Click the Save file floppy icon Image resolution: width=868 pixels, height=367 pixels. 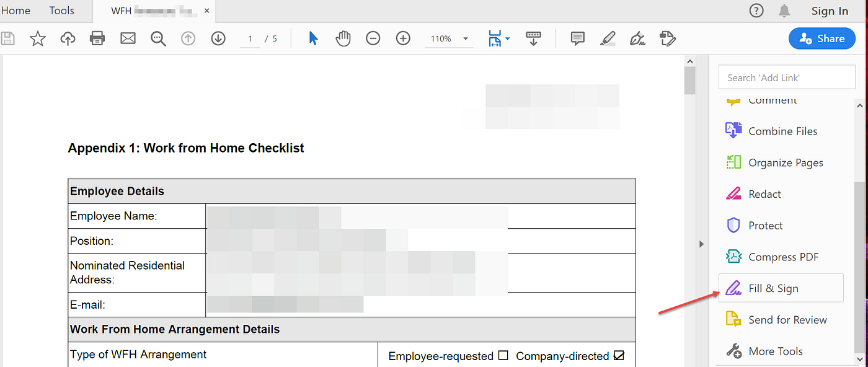click(x=8, y=38)
